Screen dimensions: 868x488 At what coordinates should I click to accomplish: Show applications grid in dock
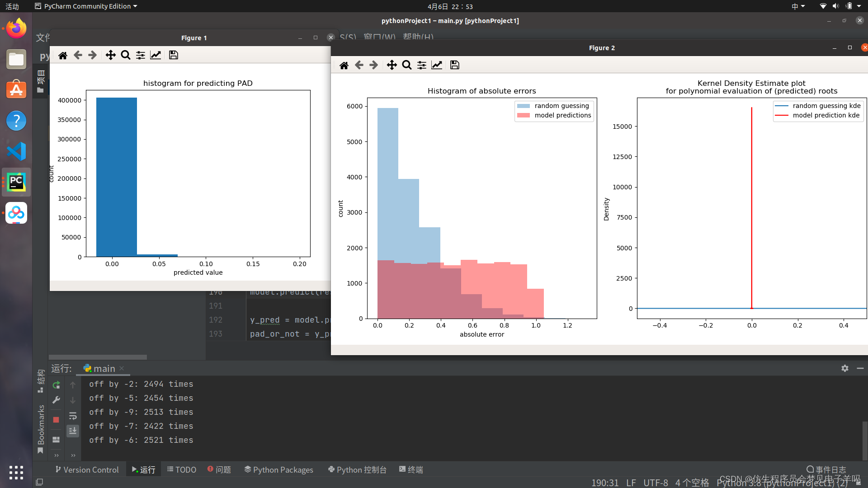[16, 472]
